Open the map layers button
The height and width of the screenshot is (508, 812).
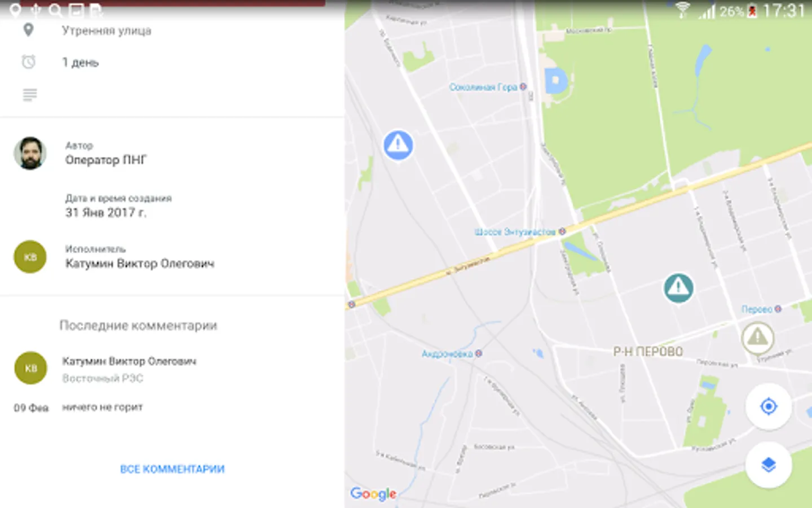[x=769, y=465]
